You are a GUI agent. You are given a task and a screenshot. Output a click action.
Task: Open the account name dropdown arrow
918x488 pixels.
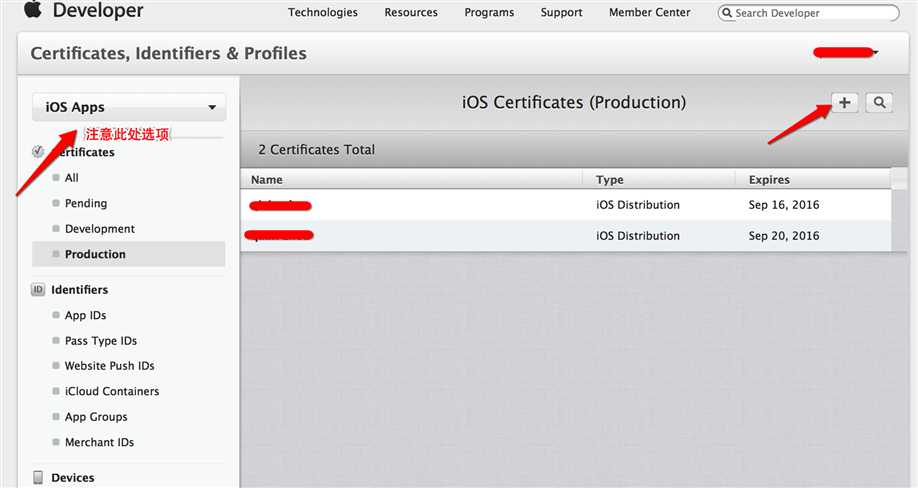click(875, 53)
